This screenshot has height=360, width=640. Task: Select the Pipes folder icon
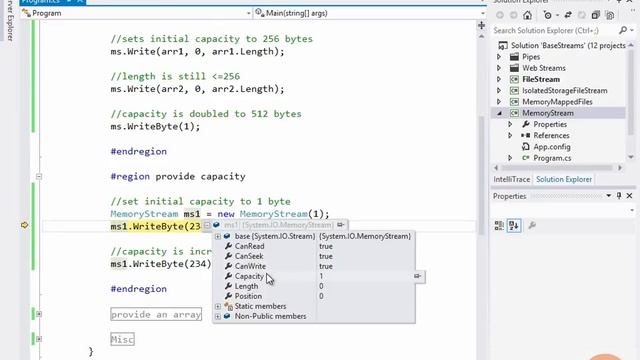[514, 57]
